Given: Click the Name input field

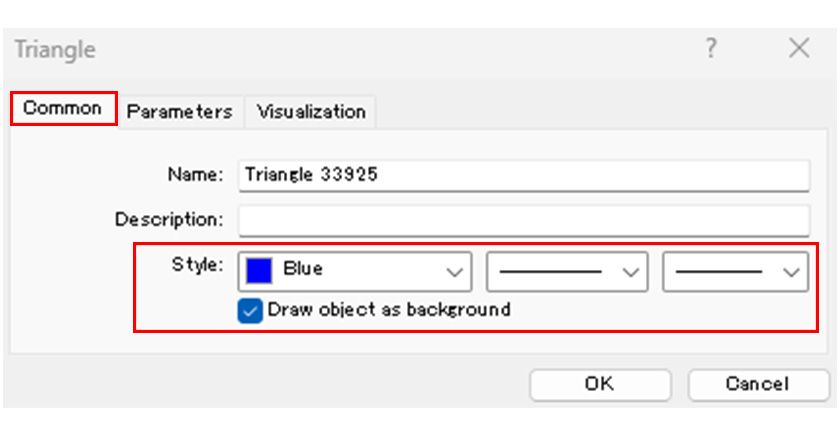Looking at the screenshot, I should [x=524, y=174].
